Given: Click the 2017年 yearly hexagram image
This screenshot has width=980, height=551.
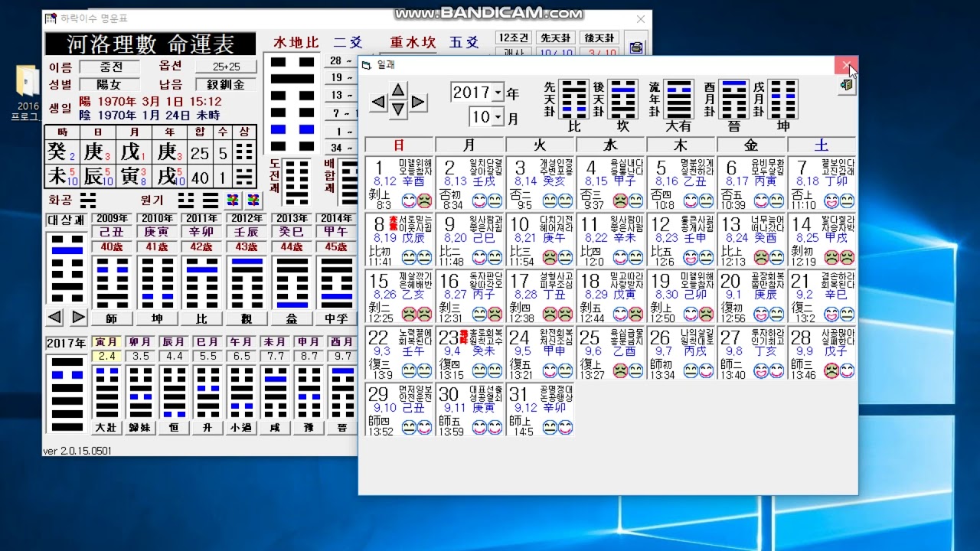Looking at the screenshot, I should (66, 393).
